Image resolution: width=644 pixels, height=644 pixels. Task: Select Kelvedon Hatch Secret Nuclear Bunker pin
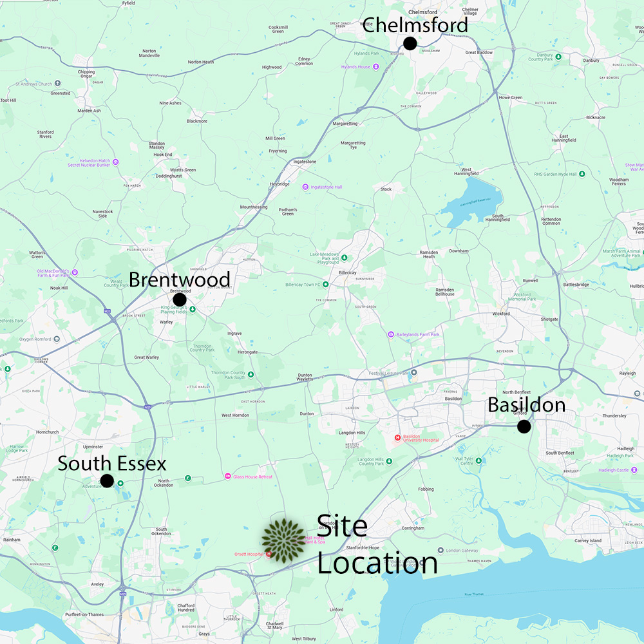[115, 162]
